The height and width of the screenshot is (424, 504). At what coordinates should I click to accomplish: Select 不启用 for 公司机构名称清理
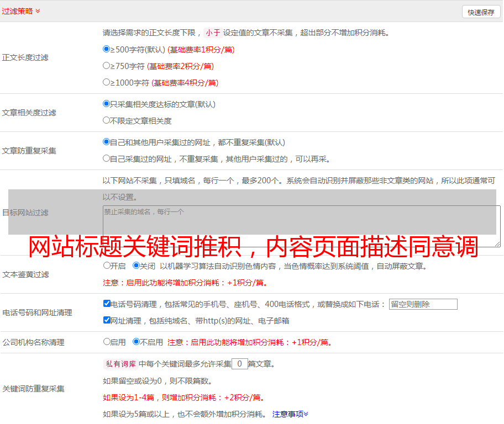[x=136, y=342]
